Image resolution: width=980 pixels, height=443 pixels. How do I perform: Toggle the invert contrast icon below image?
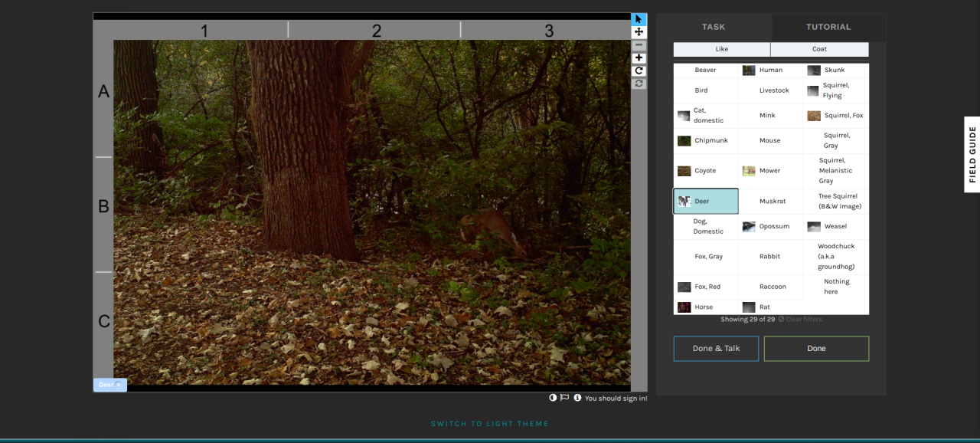point(553,398)
